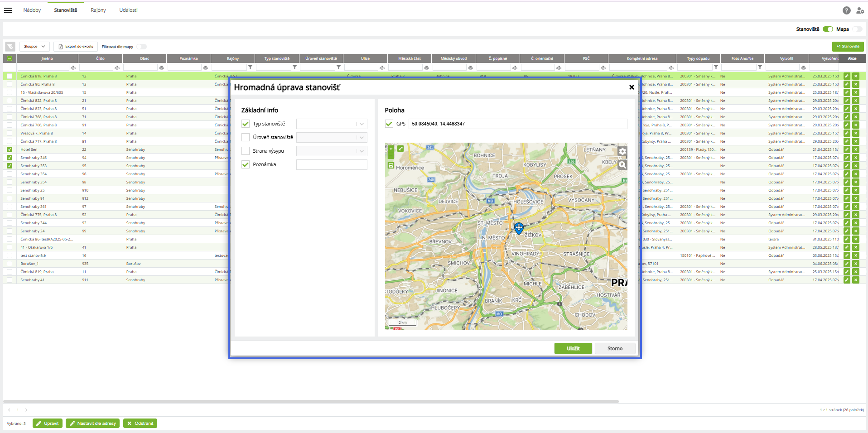Click the blue location marker on map
Screen dimensions: 868x433
point(519,228)
